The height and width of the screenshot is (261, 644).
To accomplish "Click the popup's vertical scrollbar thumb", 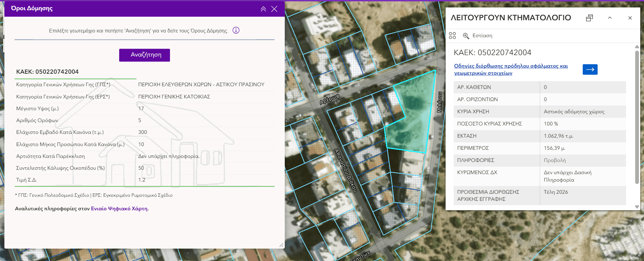I will tap(637, 117).
